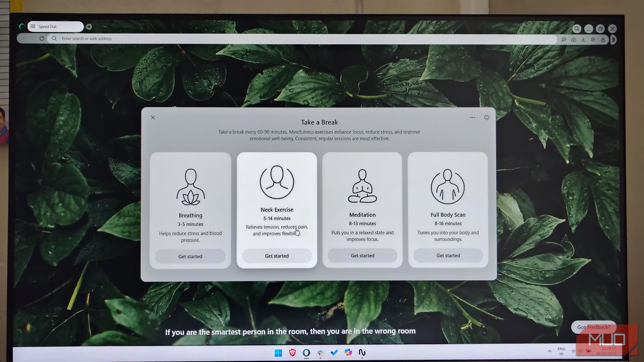Start the Breathing exercise
Image resolution: width=644 pixels, height=362 pixels.
tap(190, 257)
